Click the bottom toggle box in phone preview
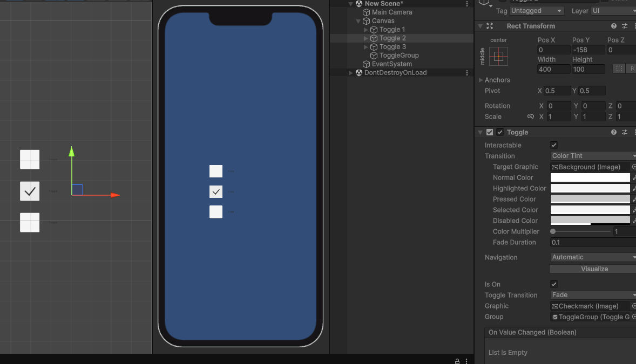Viewport: 636px width, 364px height. click(x=216, y=211)
